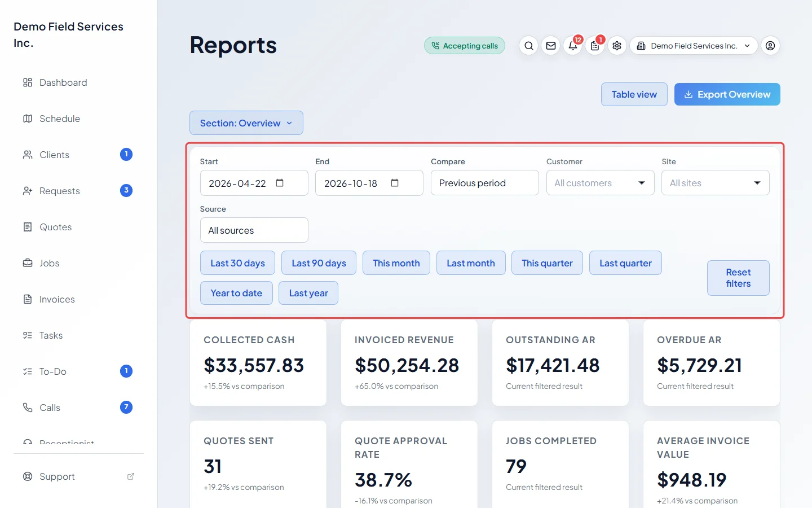
Task: Choose the This quarter preset
Action: 547,263
